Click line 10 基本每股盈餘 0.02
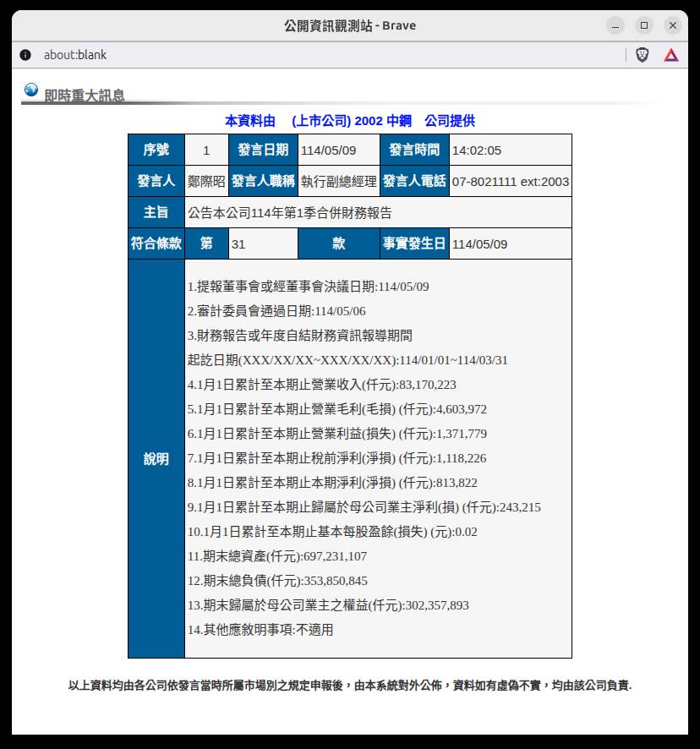Image resolution: width=700 pixels, height=749 pixels. (x=332, y=532)
